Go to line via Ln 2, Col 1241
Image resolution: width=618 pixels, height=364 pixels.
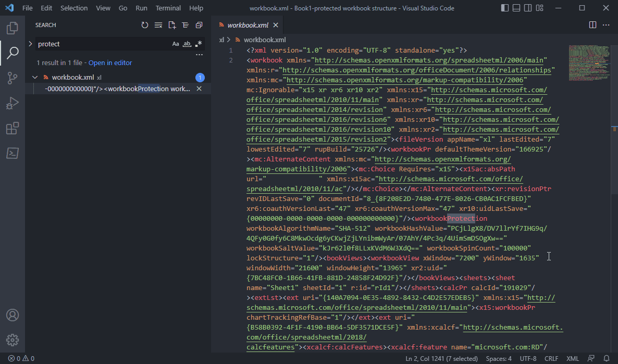(441, 358)
